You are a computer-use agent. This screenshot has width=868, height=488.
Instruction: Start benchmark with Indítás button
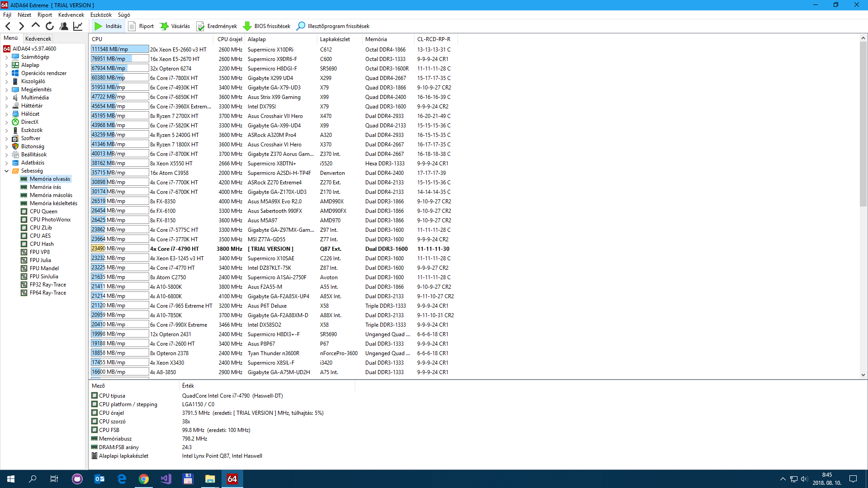point(108,26)
